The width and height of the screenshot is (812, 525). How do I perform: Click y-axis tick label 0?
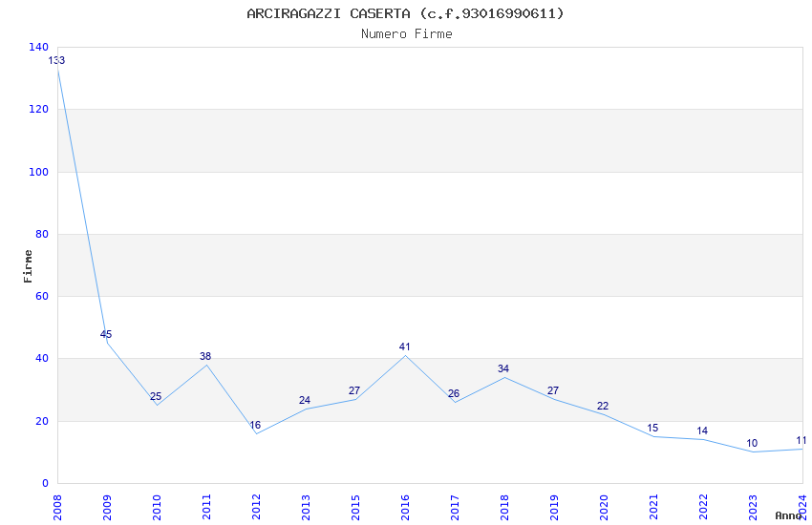point(46,483)
